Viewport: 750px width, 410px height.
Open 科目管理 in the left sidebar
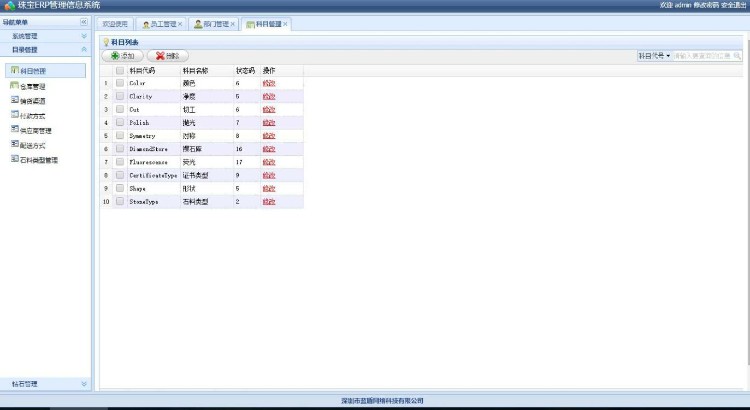(x=33, y=71)
